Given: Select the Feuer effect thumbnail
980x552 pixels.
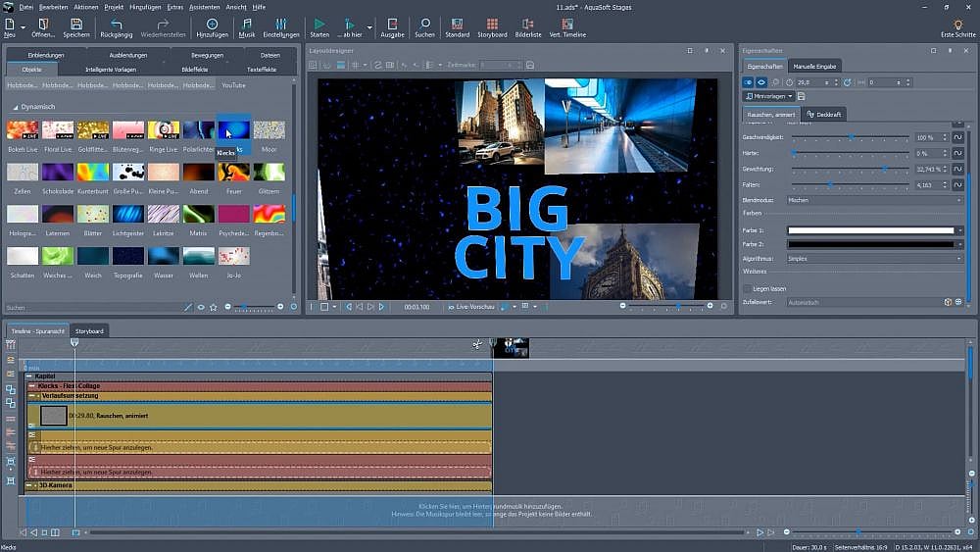Looking at the screenshot, I should pos(233,173).
